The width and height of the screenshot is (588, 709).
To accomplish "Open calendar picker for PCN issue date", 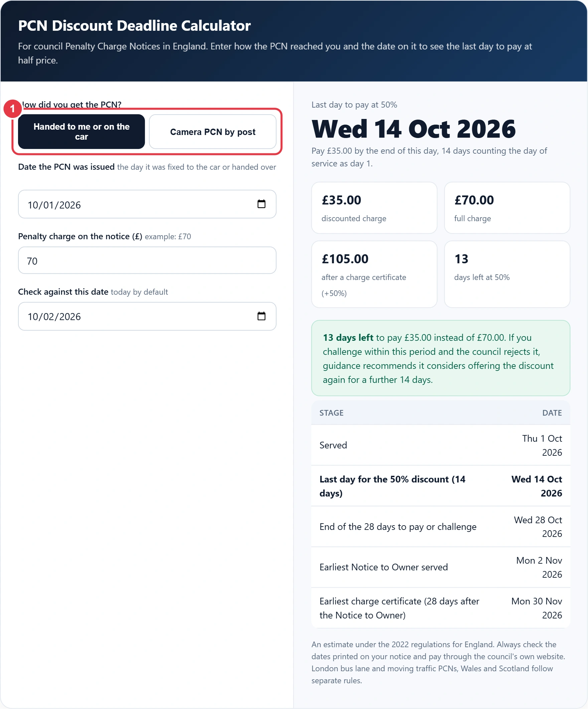I will 261,204.
